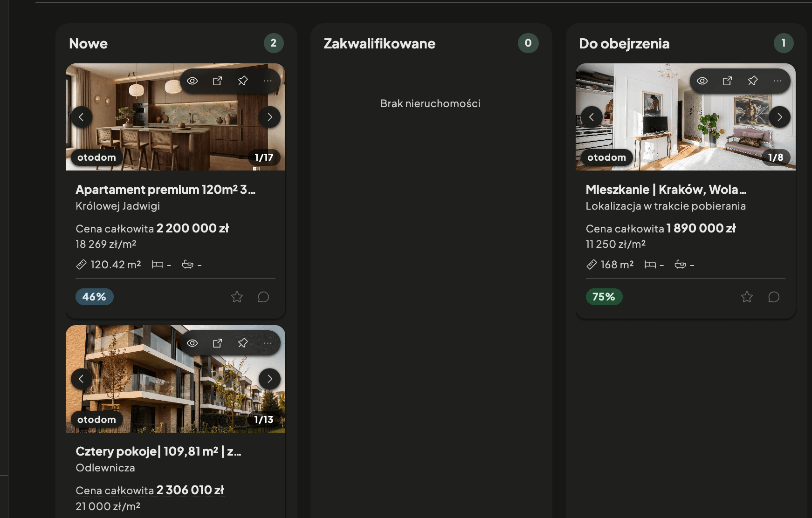Open comments on Apartament premium card
This screenshot has height=518, width=812.
coord(264,297)
